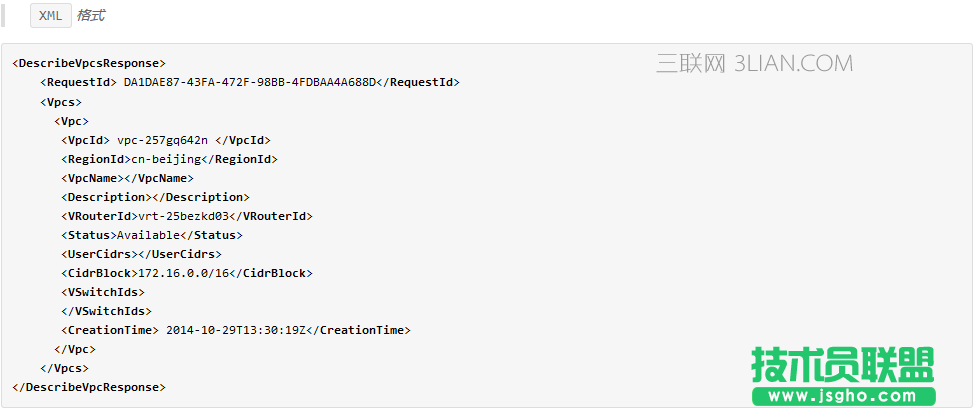
Task: Click the empty Description element line
Action: point(155,197)
